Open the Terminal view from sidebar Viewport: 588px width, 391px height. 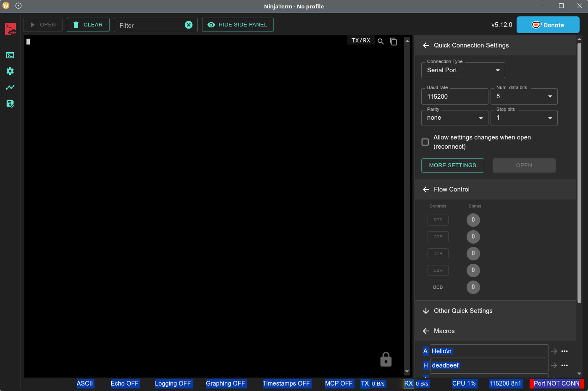tap(10, 55)
